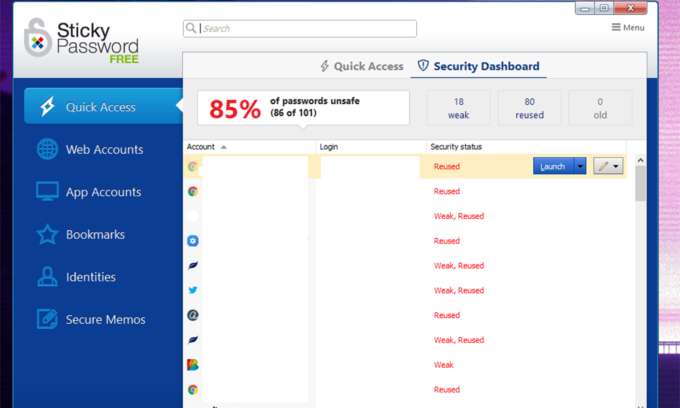The image size is (680, 408).
Task: Sort by Account column header
Action: click(249, 147)
